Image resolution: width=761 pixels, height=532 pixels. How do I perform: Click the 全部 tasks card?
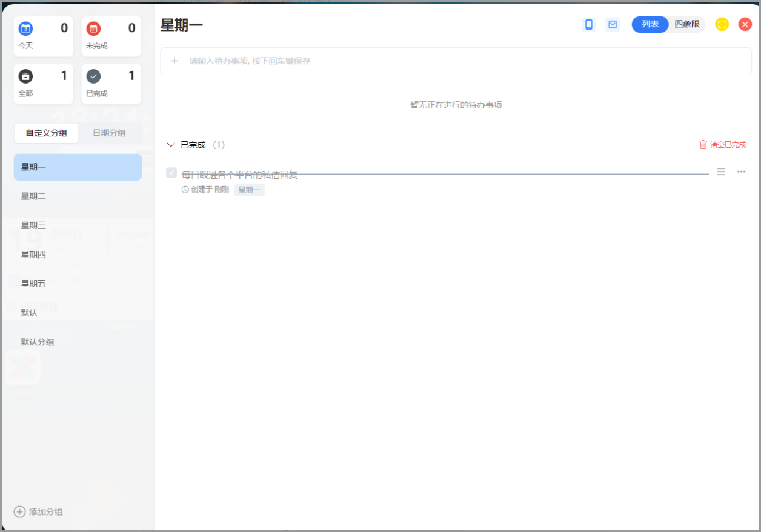[44, 84]
